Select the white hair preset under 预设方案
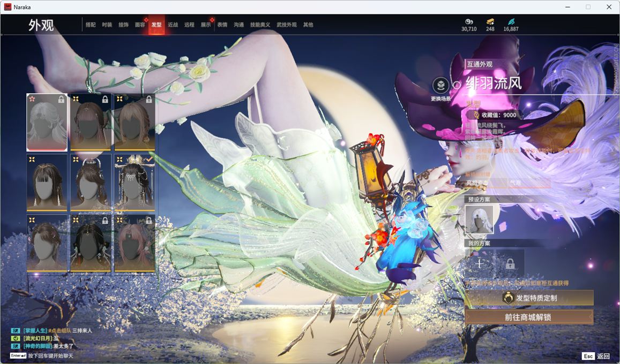 coord(479,219)
